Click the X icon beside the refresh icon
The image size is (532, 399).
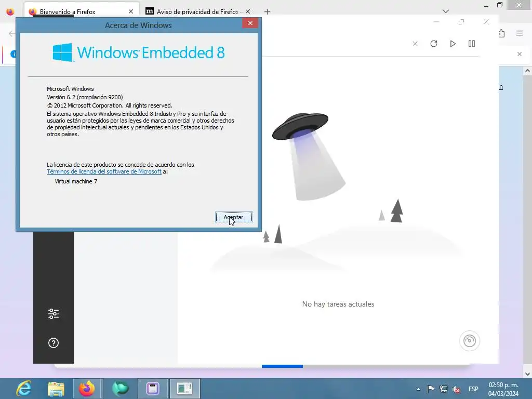(415, 44)
